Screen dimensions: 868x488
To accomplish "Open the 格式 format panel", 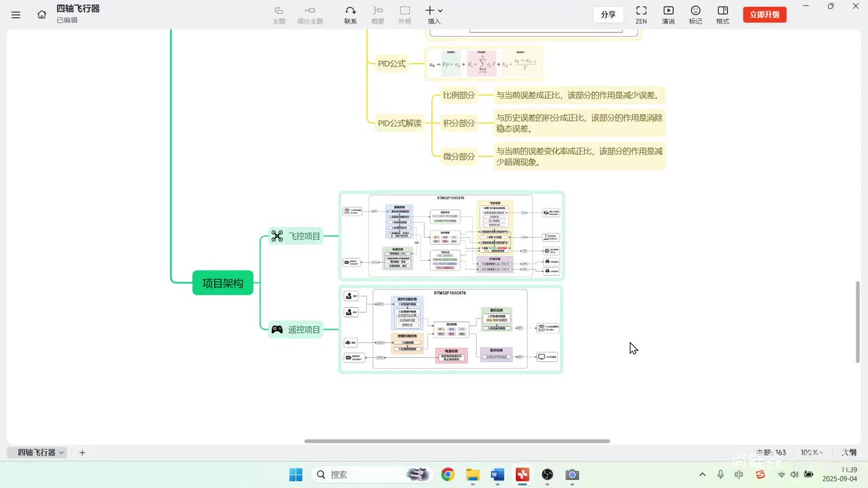I will coord(723,14).
